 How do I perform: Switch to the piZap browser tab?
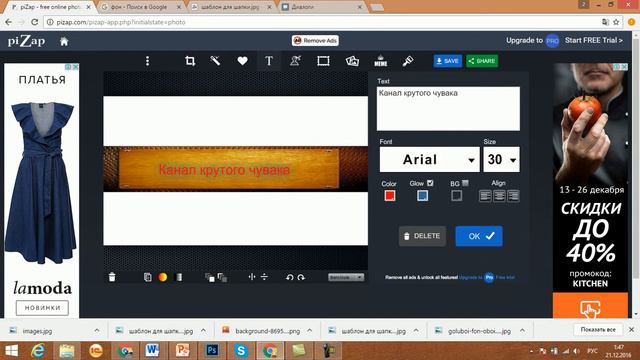point(50,7)
